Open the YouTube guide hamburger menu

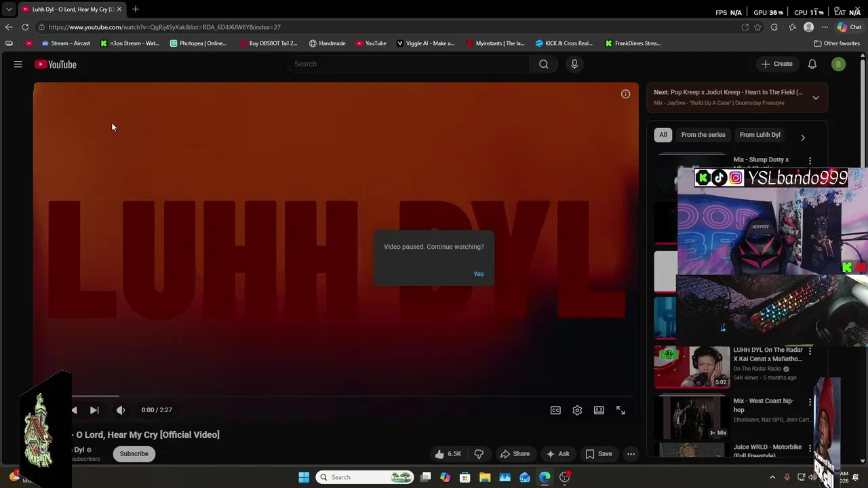pos(18,64)
